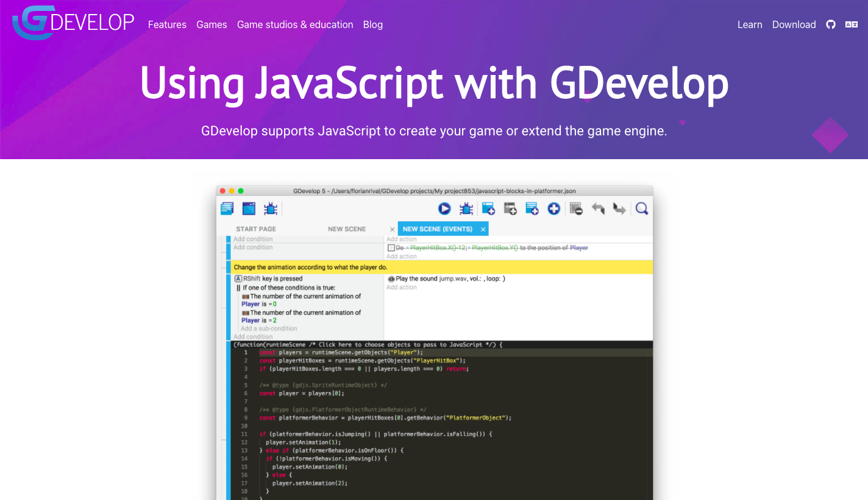Select the yellow 'Change the animation' comment
868x500 pixels.
click(442, 267)
